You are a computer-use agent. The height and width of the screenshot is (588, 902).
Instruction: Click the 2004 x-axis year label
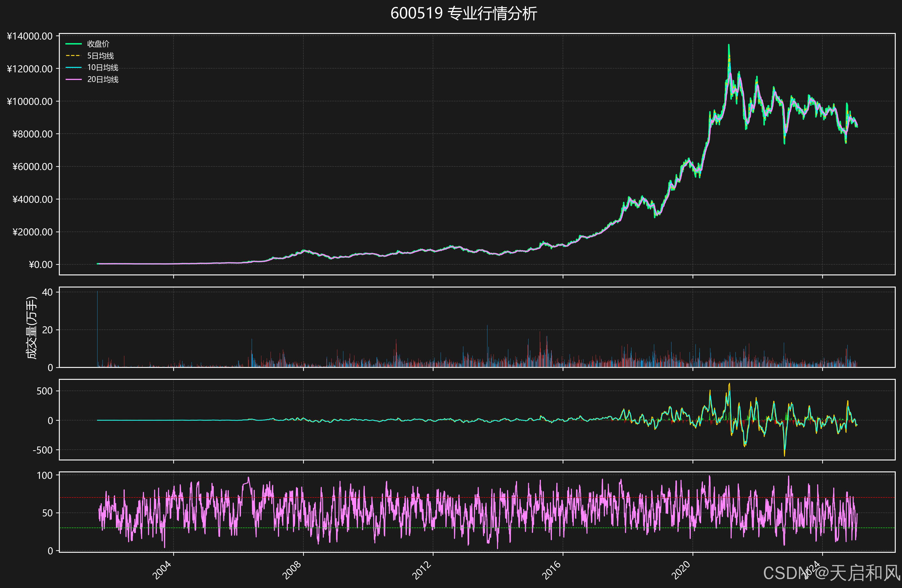[x=162, y=570]
